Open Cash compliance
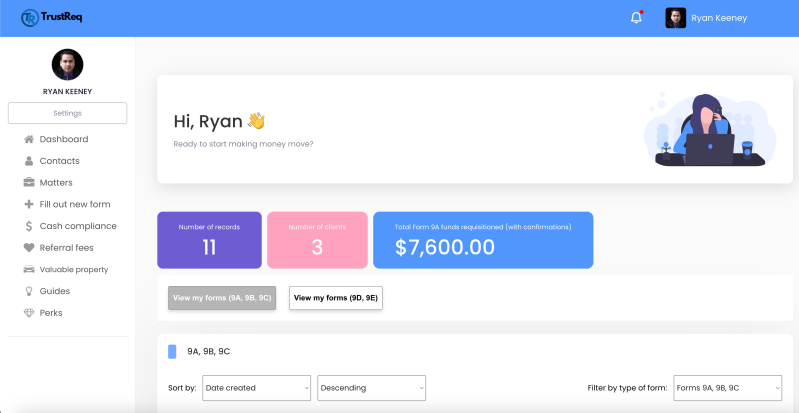Screen dimensions: 799x413 tap(78, 226)
